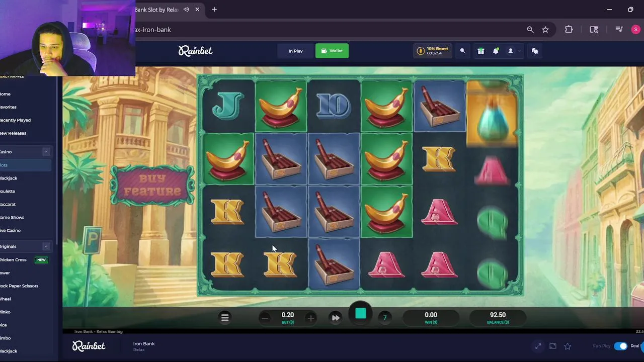Select Slots in the sidebar

pos(25,165)
